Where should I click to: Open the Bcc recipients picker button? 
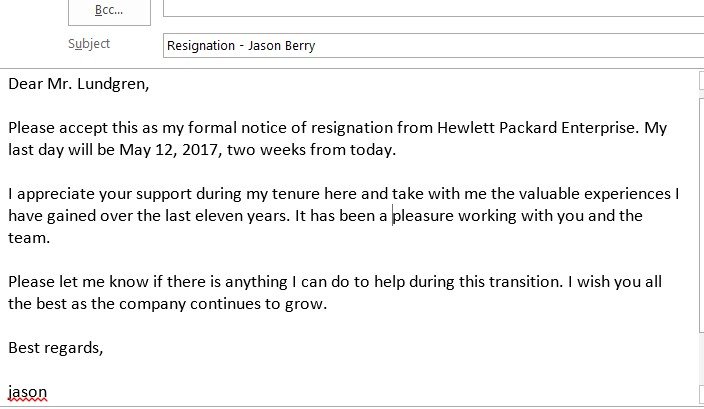[x=109, y=11]
